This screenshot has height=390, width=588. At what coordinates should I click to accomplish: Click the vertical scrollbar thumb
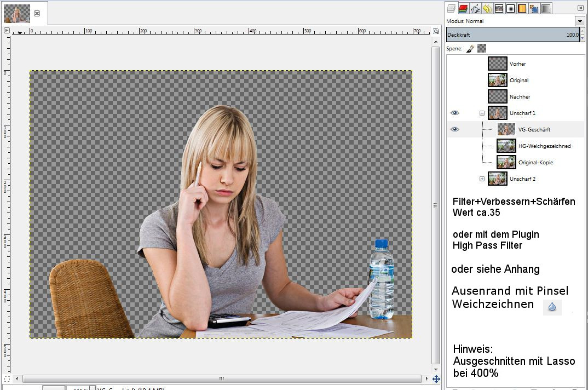click(x=435, y=205)
